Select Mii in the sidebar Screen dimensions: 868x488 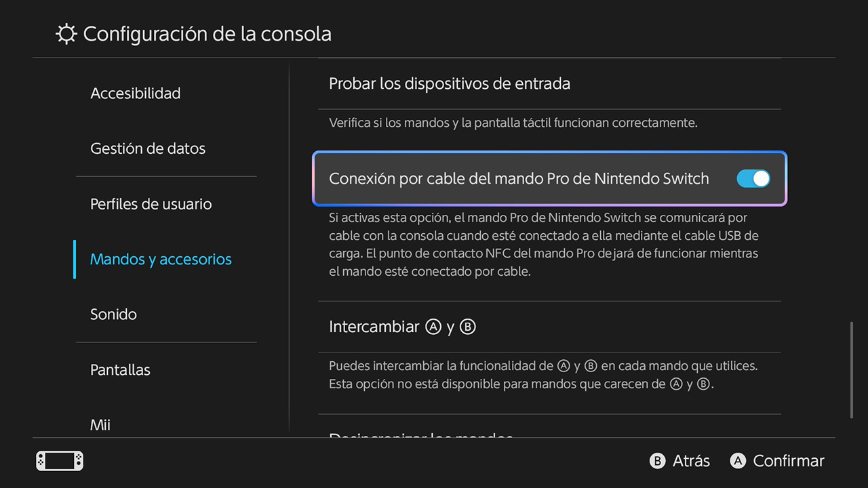(x=100, y=425)
